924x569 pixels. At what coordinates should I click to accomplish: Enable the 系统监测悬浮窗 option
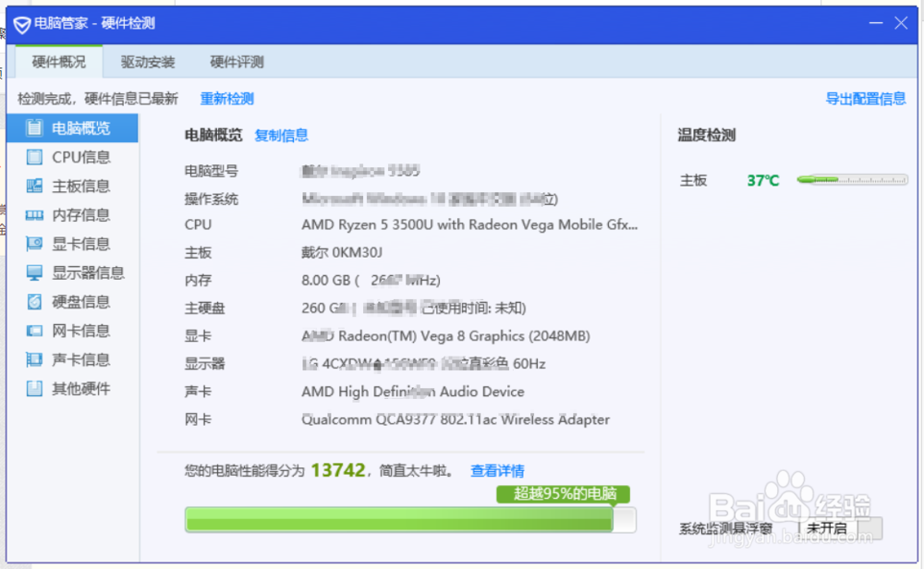pos(729,527)
